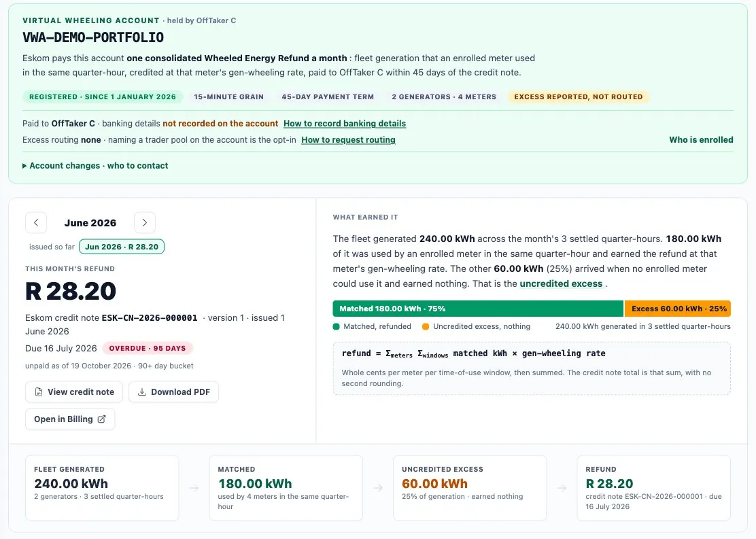
Task: Click the Due 16 July 2026 text
Action: [x=61, y=348]
